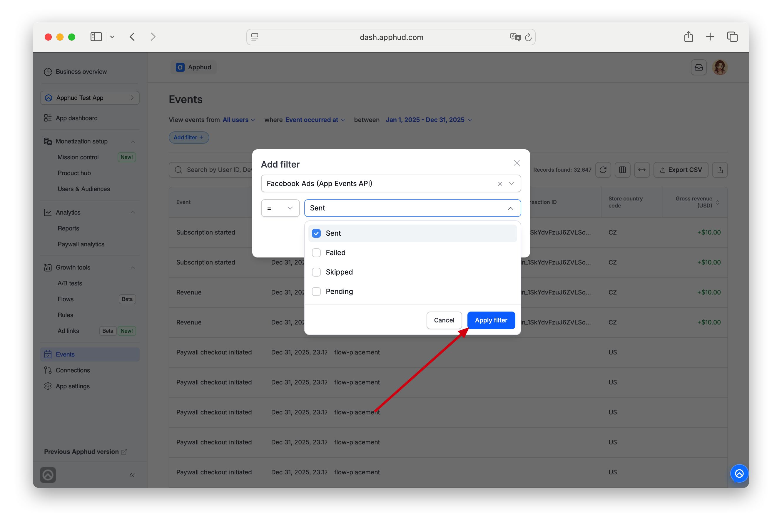The height and width of the screenshot is (532, 782).
Task: Open Rules page
Action: [x=65, y=315]
